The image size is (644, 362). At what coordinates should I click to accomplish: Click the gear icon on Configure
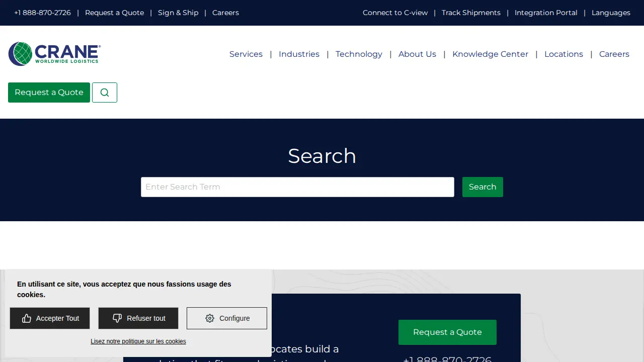pos(210,318)
